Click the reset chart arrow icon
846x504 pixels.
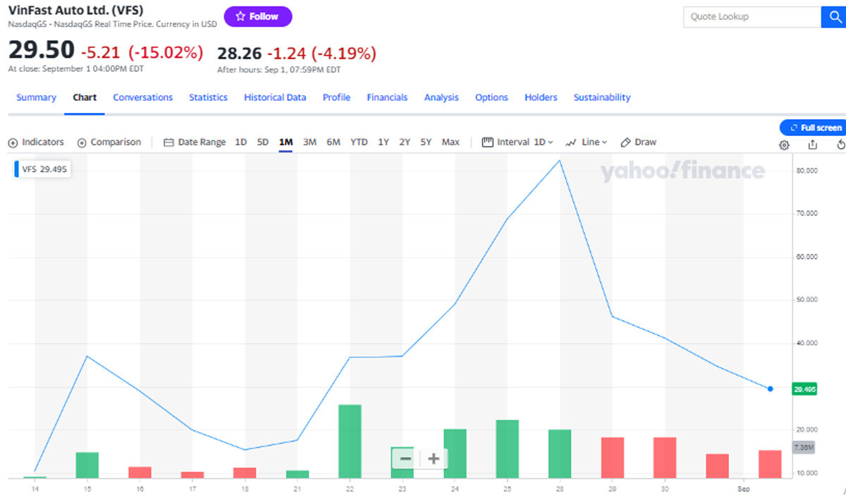840,145
